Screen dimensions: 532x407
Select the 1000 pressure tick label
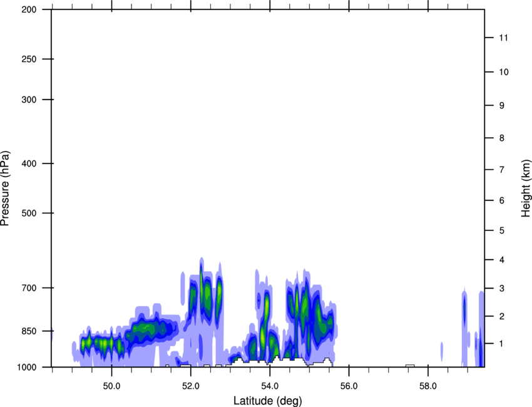[27, 367]
